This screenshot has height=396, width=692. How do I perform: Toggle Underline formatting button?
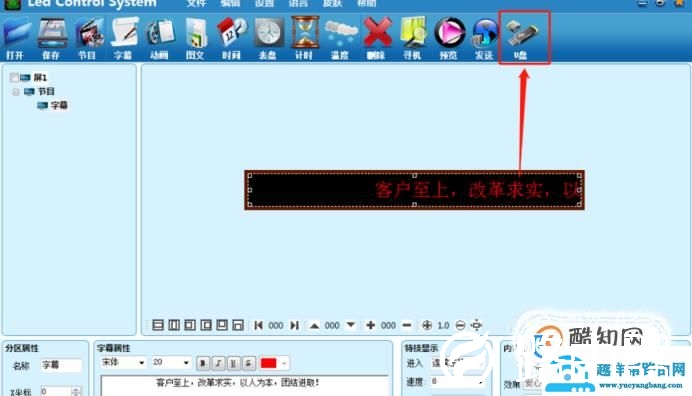tap(233, 363)
